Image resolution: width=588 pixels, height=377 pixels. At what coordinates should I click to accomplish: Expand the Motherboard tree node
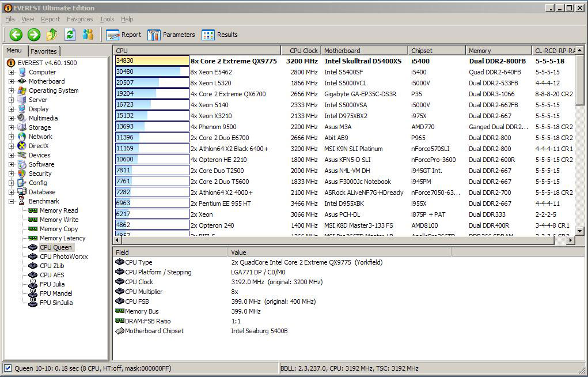click(x=12, y=81)
